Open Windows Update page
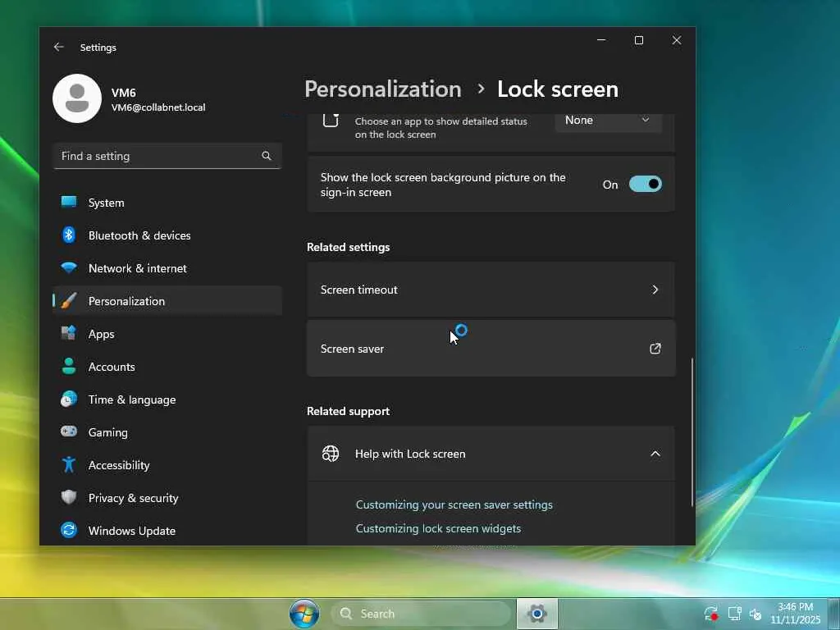This screenshot has width=840, height=630. [167, 531]
